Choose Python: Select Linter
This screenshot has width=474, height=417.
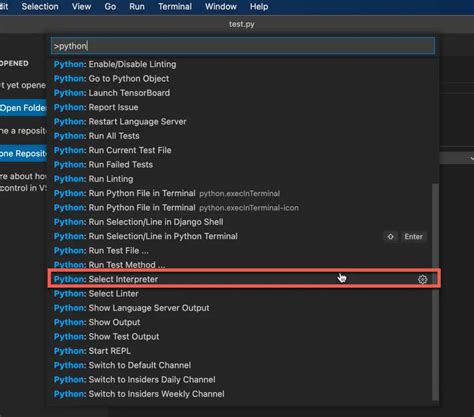tap(243, 294)
